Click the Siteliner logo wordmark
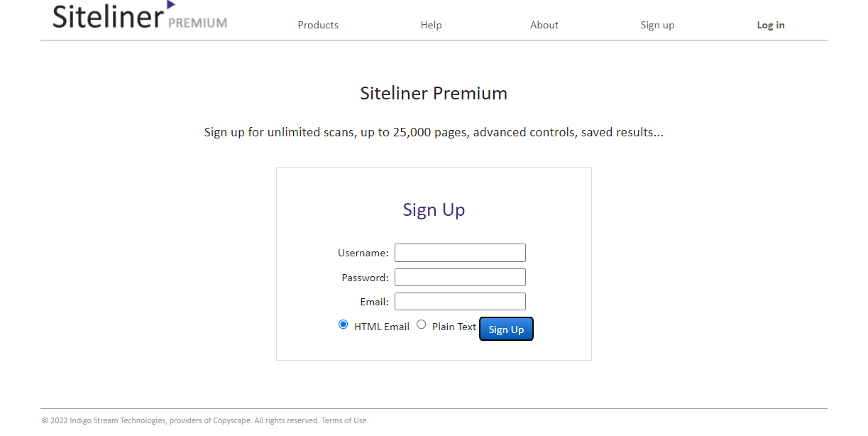The width and height of the screenshot is (868, 436). point(108,16)
